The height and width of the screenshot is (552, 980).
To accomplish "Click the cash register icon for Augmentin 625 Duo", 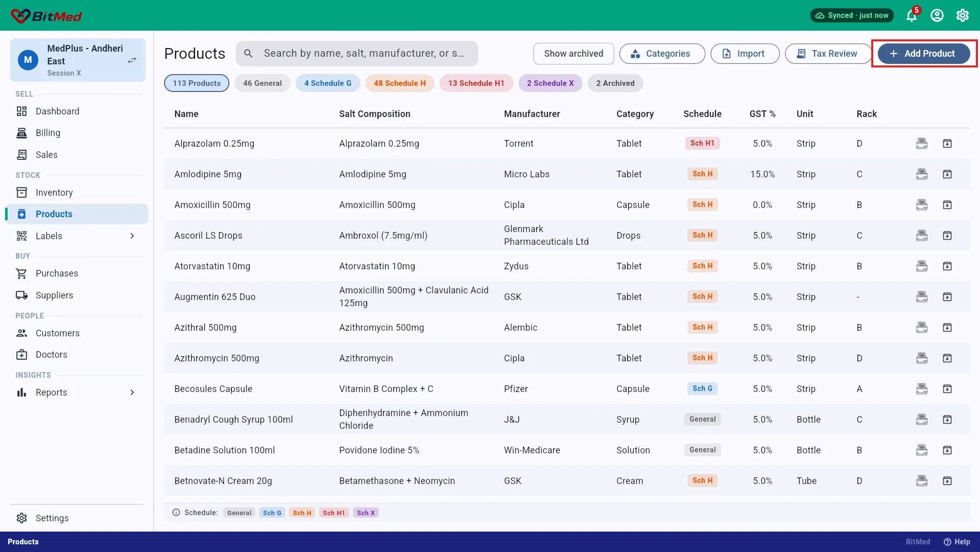I will click(922, 297).
